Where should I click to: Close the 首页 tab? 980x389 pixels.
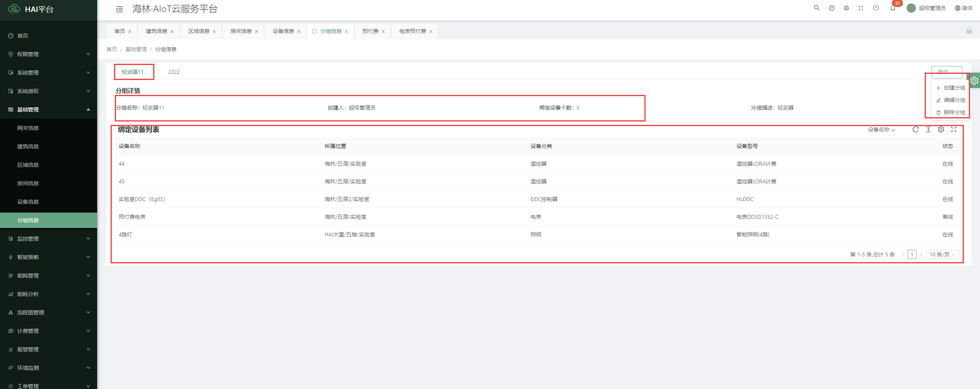pos(130,32)
